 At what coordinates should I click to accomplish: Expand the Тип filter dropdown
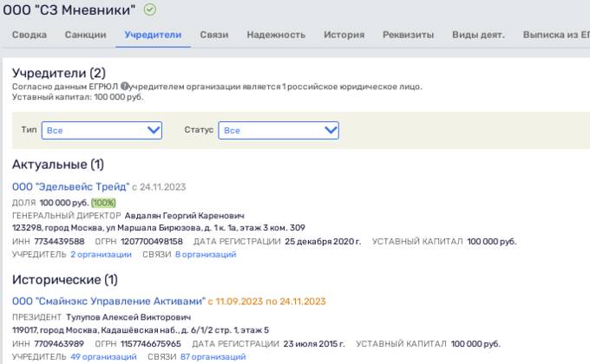click(102, 131)
